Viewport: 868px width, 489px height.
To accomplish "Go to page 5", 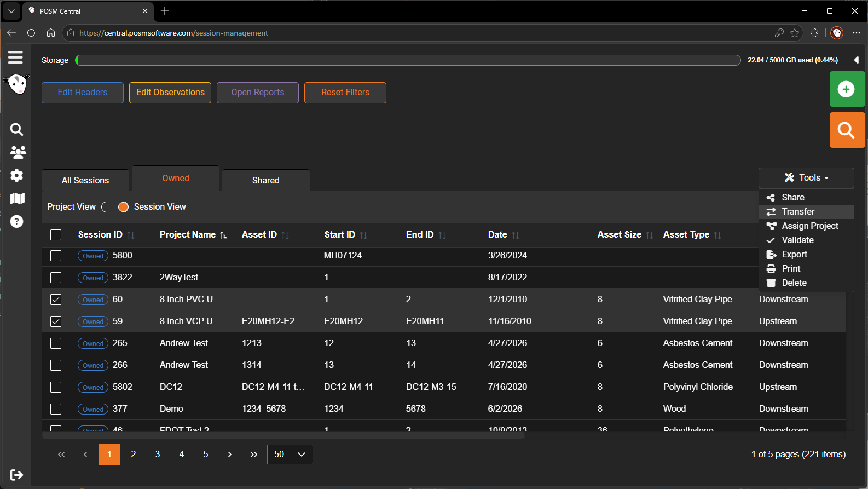I will tap(206, 455).
